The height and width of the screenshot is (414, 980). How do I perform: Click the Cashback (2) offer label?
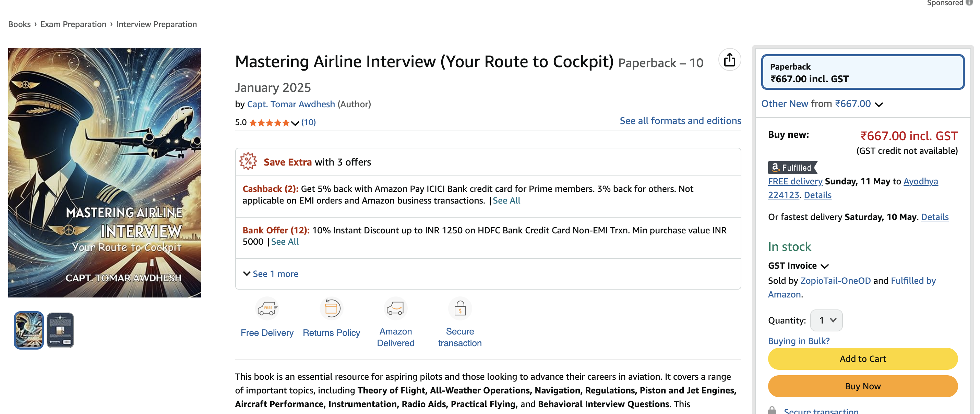pyautogui.click(x=270, y=188)
